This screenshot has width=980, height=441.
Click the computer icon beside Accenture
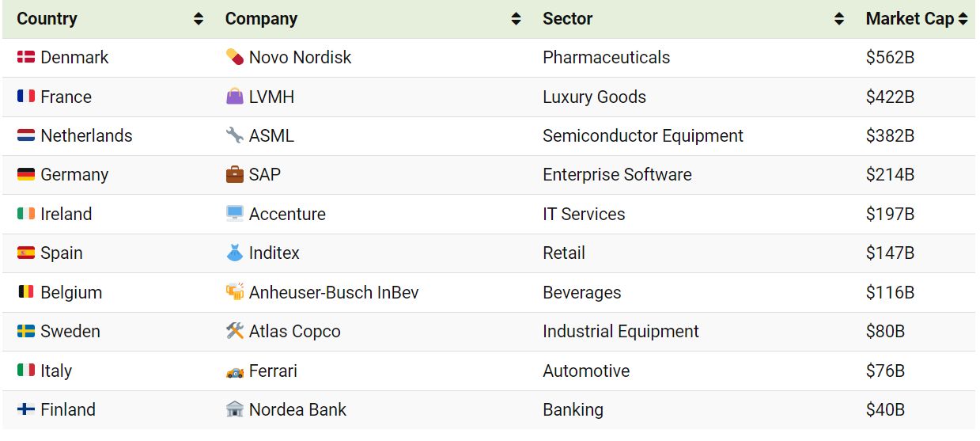click(x=234, y=214)
